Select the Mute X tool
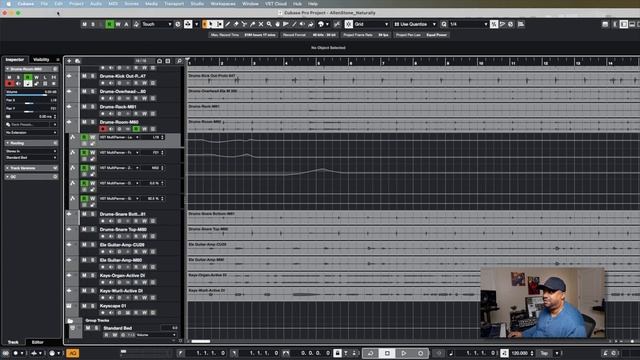Image resolution: width=640 pixels, height=360 pixels. (261, 24)
